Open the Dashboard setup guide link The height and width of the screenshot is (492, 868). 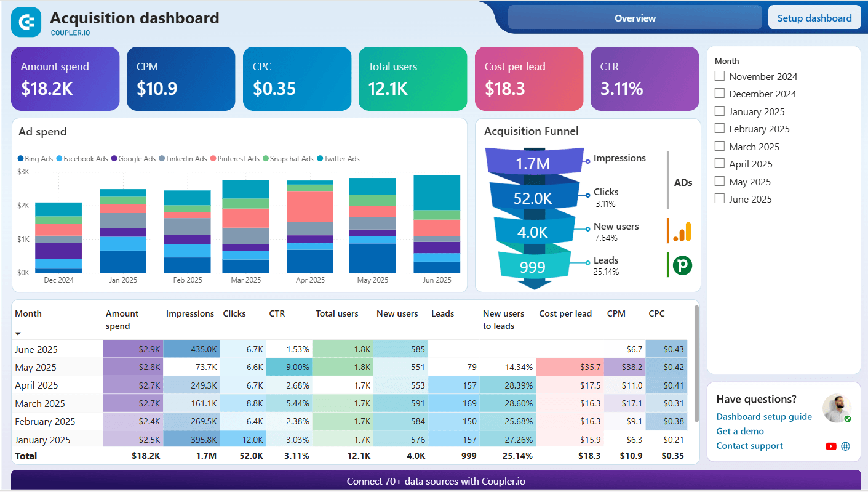(x=764, y=417)
